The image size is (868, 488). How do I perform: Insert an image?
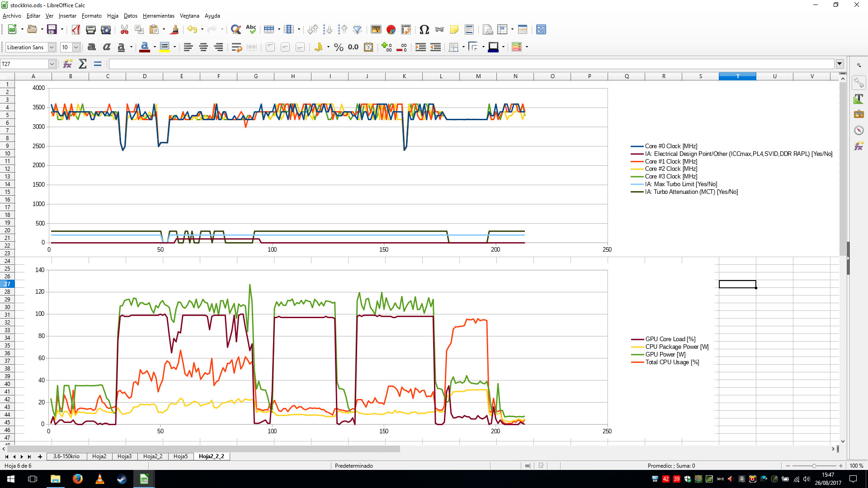(x=376, y=29)
